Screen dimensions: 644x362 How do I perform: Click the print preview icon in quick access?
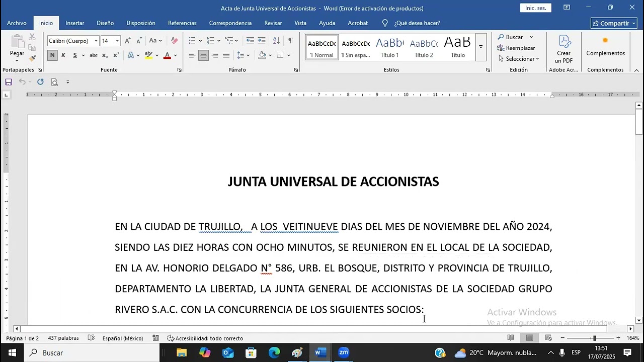click(54, 82)
